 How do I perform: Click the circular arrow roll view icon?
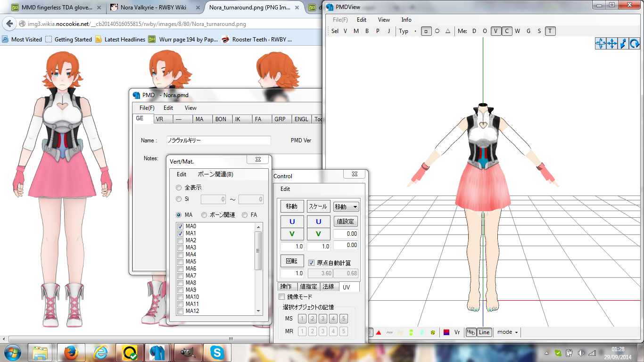(635, 43)
